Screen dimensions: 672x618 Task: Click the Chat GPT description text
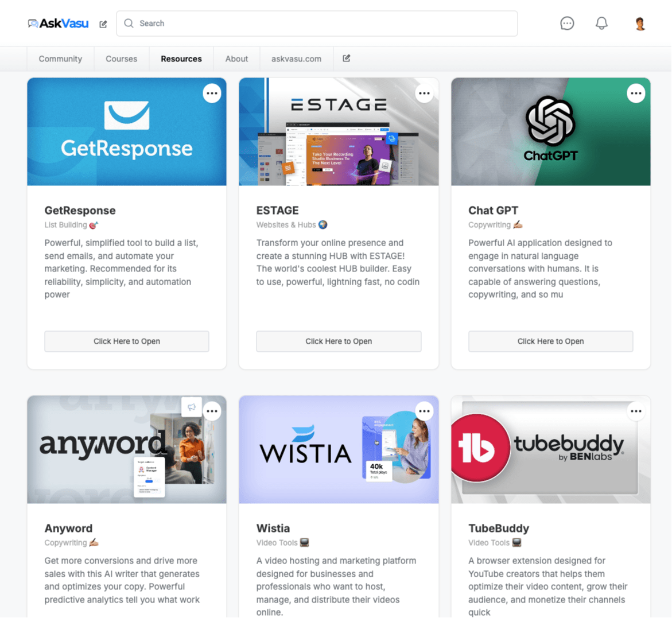coord(540,269)
